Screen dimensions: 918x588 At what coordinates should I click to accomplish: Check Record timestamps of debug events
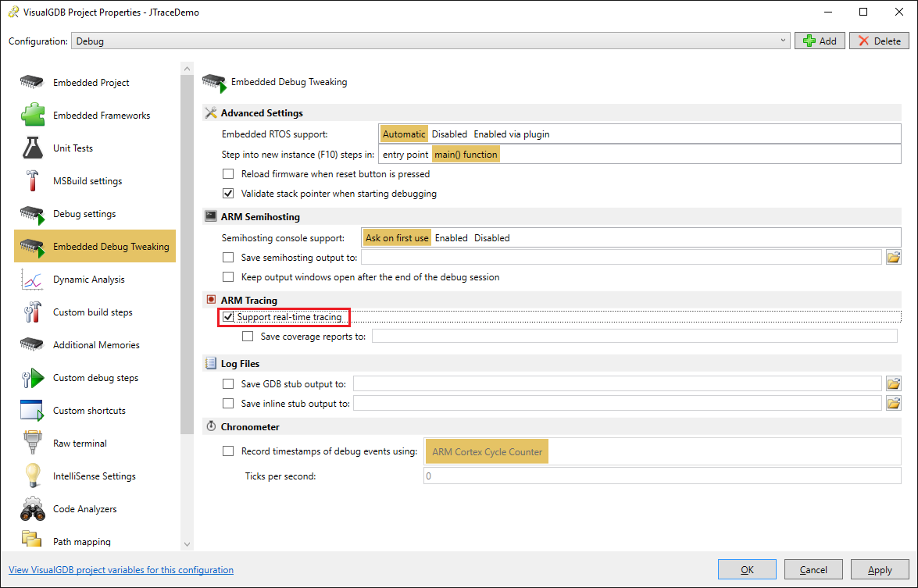[x=228, y=451]
